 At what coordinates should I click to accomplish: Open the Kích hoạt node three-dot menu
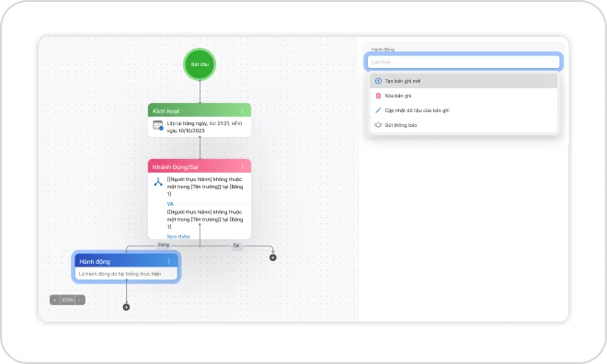coord(242,110)
